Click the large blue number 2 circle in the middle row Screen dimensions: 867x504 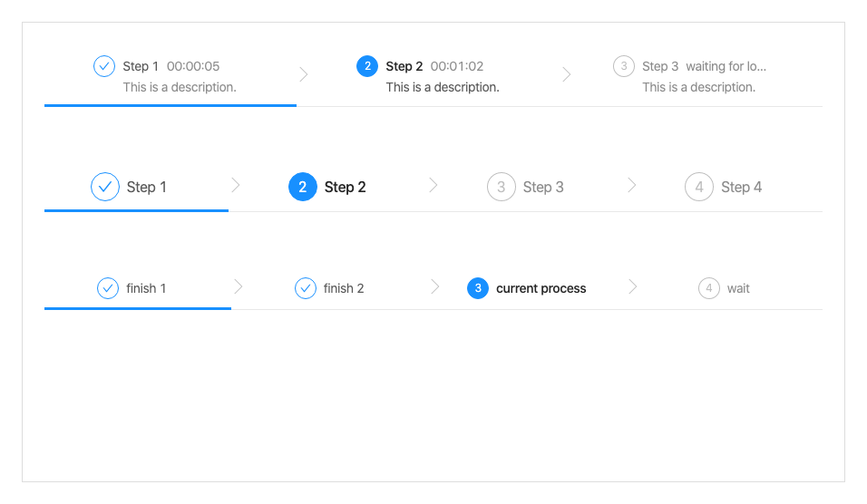(x=303, y=187)
